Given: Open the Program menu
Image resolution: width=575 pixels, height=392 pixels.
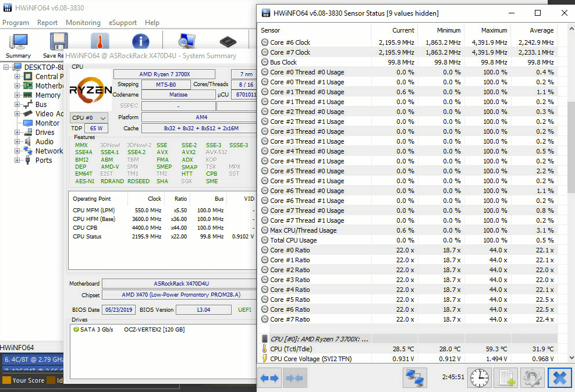Looking at the screenshot, I should (15, 23).
